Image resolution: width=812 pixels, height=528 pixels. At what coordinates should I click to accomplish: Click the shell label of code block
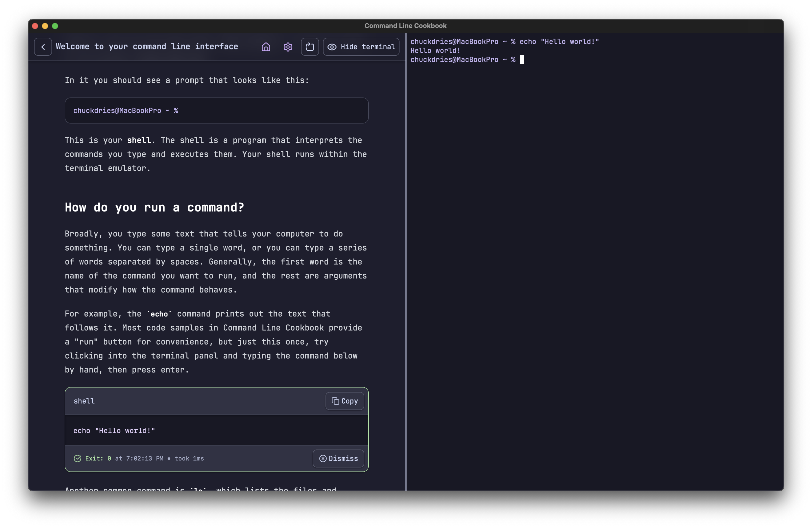tap(84, 401)
